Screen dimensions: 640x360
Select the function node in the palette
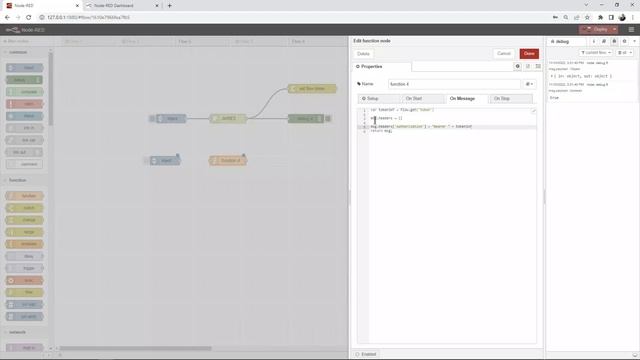24,196
